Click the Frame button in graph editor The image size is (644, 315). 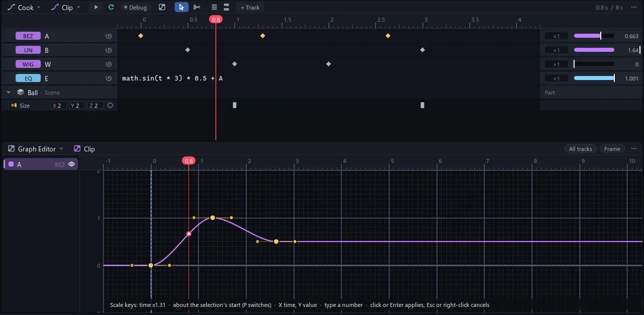pyautogui.click(x=612, y=149)
